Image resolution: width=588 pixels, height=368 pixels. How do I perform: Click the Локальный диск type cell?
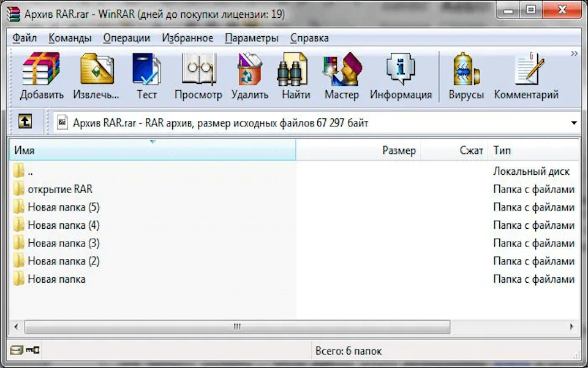click(x=532, y=171)
